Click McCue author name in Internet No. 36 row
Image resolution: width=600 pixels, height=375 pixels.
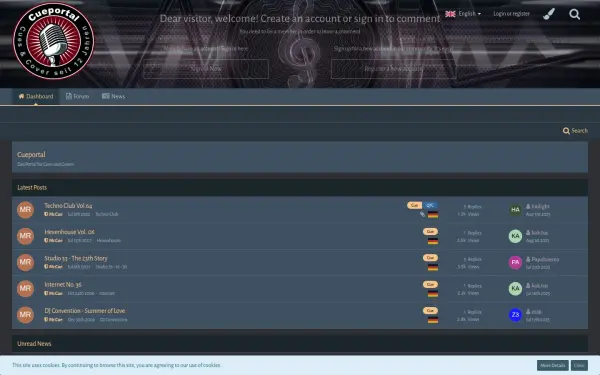coord(55,293)
